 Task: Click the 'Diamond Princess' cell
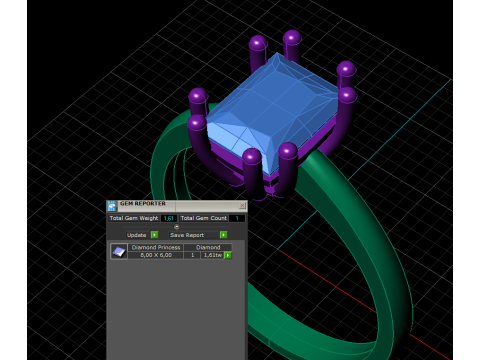156,247
